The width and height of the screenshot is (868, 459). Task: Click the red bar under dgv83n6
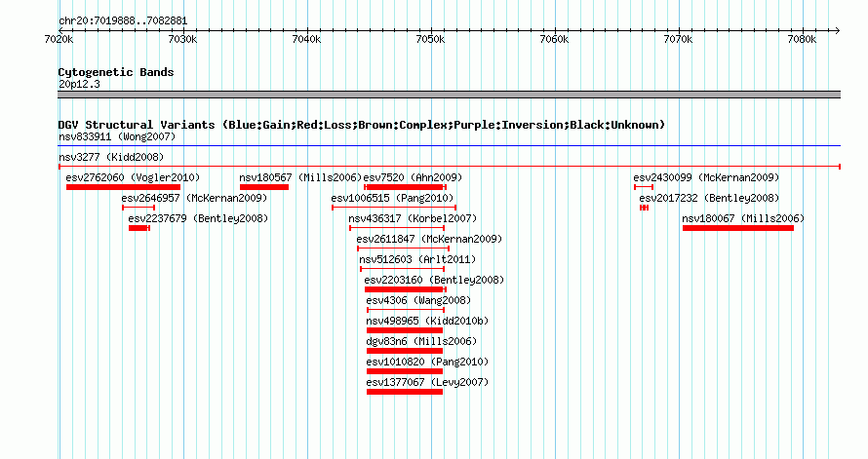point(405,351)
